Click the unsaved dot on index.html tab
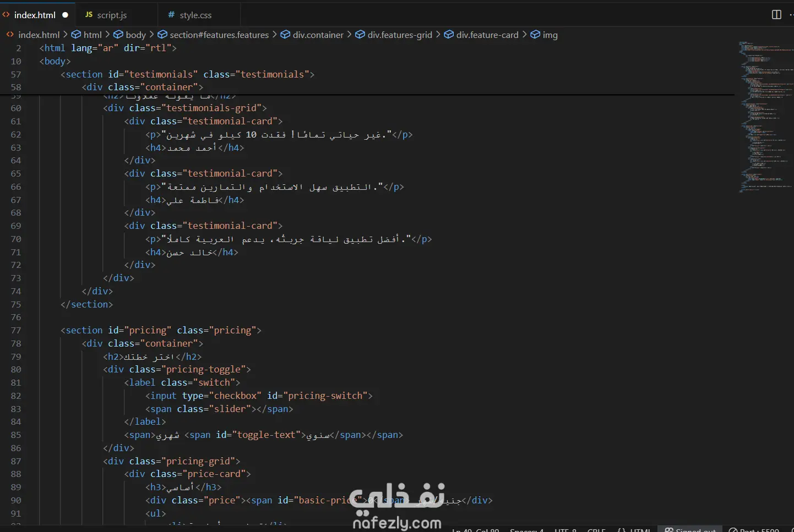The width and height of the screenshot is (794, 532). pyautogui.click(x=65, y=15)
